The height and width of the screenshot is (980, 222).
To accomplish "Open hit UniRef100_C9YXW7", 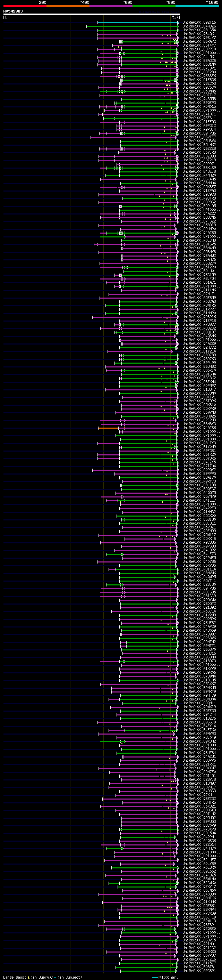I will [x=199, y=768].
